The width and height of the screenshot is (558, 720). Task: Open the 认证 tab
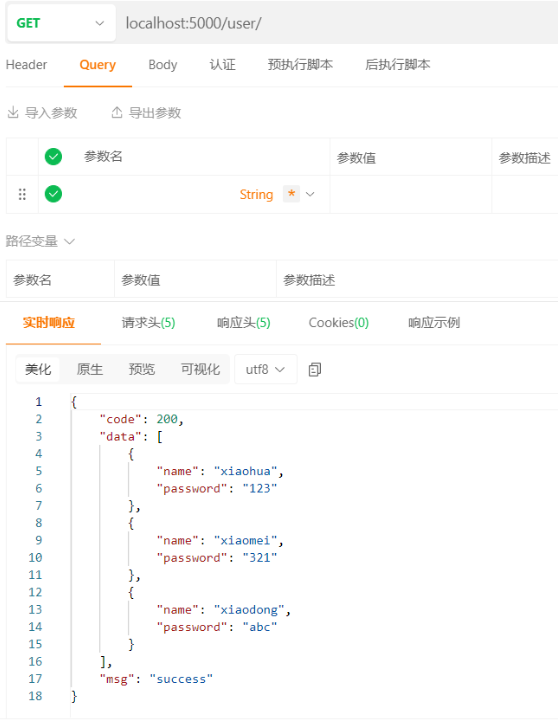point(223,65)
